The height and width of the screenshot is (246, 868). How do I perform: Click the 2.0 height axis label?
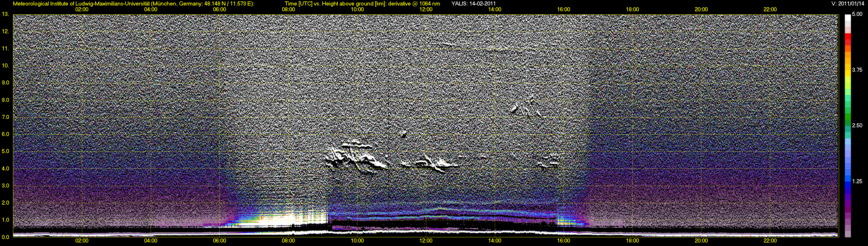5,203
